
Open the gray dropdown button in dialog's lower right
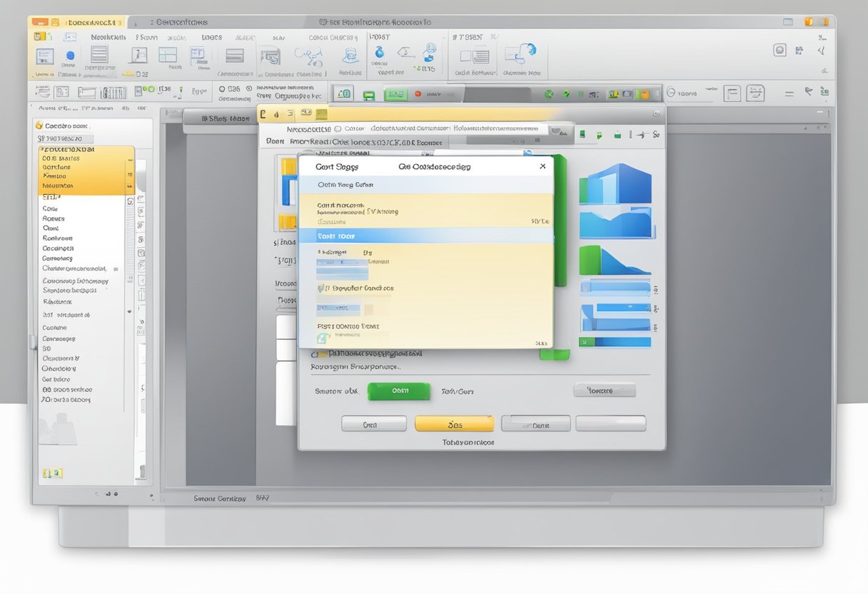604,391
